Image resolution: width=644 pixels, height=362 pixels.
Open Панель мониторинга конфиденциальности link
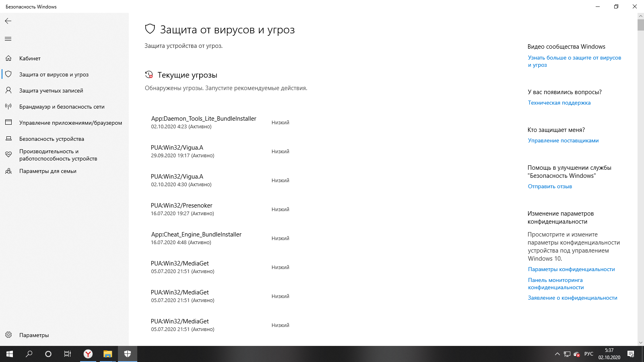click(556, 284)
